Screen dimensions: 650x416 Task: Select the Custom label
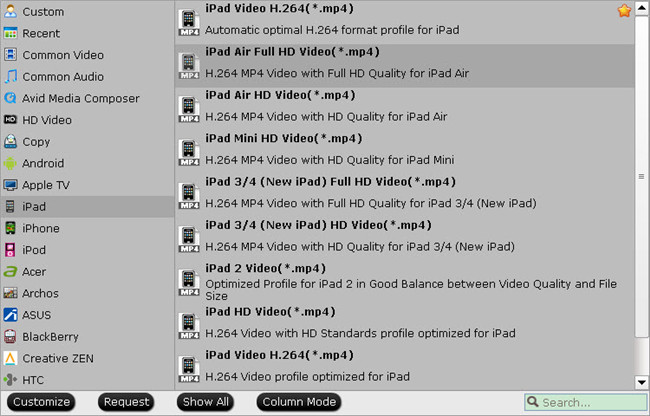click(43, 12)
